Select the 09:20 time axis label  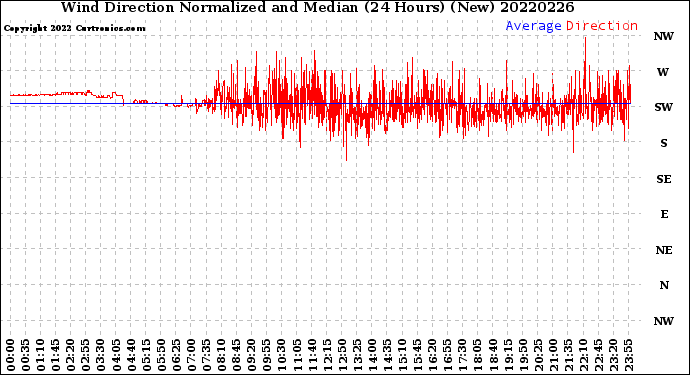coord(251,355)
